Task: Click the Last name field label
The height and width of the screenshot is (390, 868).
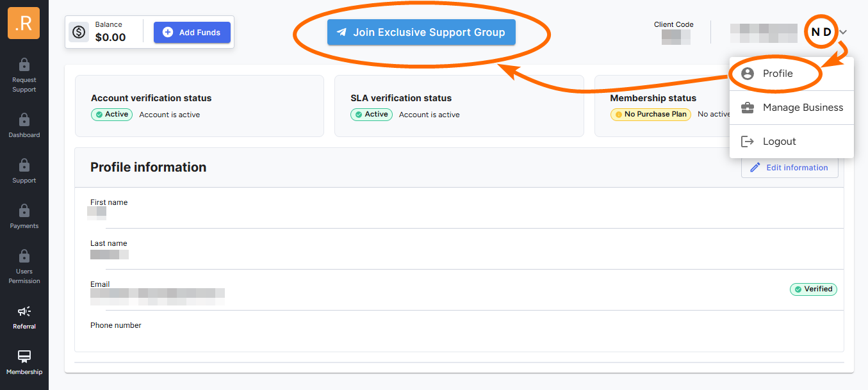Action: click(x=109, y=243)
